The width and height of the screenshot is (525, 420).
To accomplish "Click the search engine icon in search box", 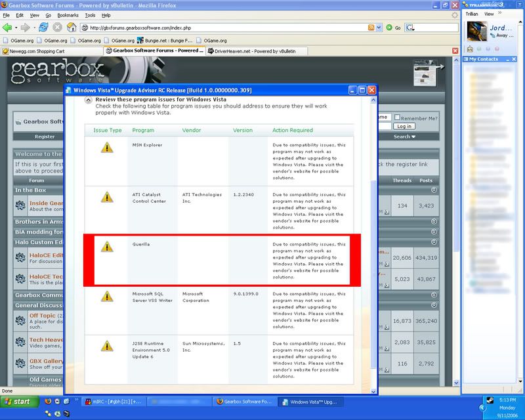I will coord(409,28).
